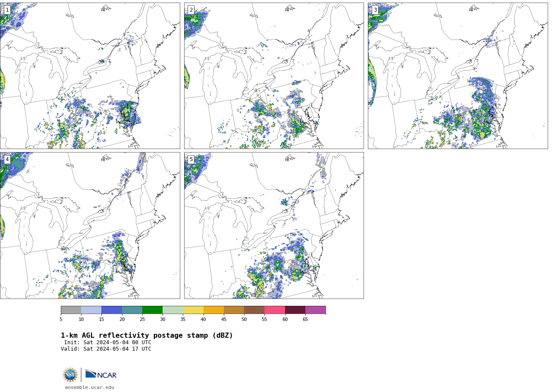
Task: Select the teal 20-25 dBZ swatch
Action: click(x=132, y=310)
